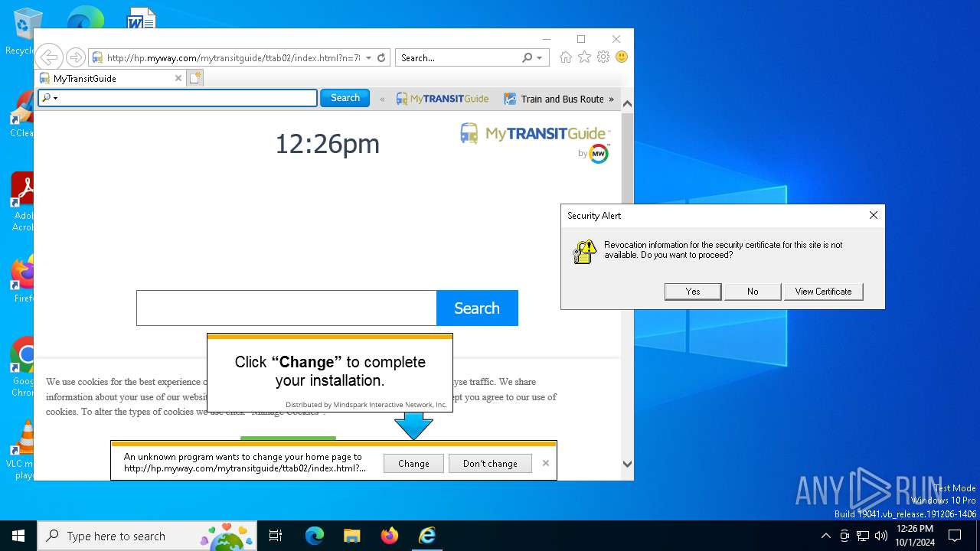Click Change in the home page prompt

pos(413,463)
